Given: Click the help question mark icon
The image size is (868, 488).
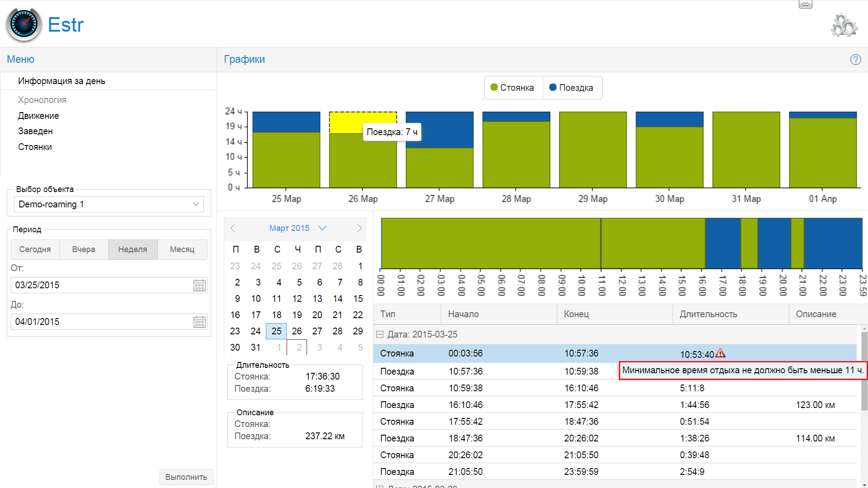Looking at the screenshot, I should 855,60.
